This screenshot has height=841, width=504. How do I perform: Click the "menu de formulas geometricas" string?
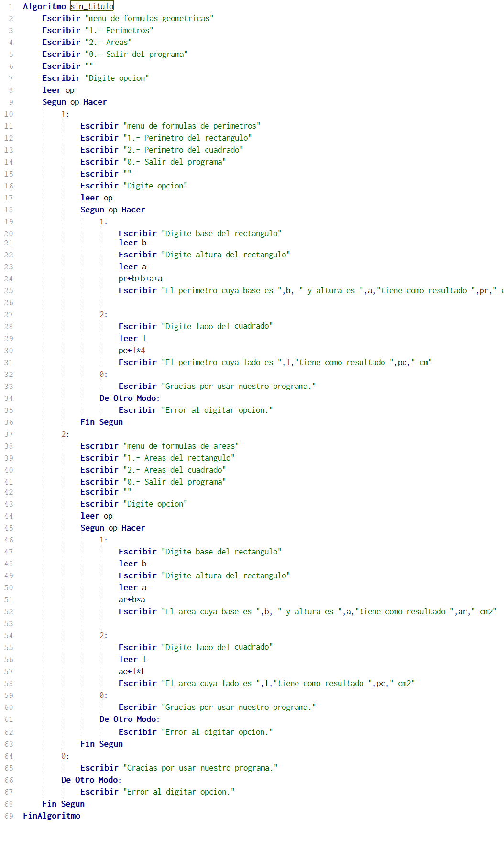point(149,18)
